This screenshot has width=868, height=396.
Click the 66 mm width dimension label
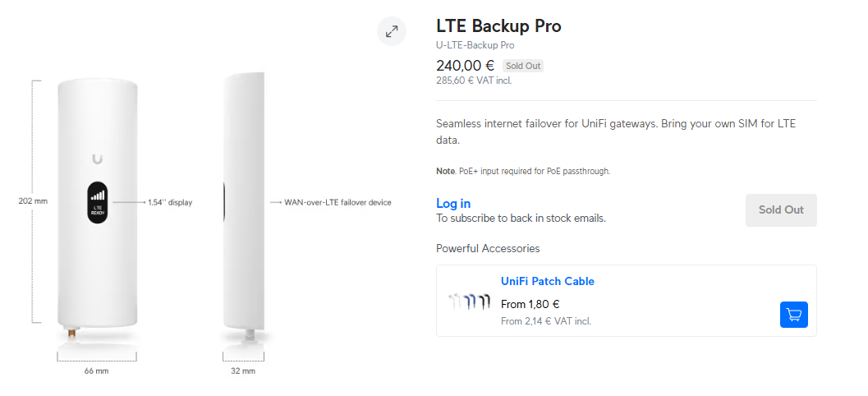click(97, 371)
